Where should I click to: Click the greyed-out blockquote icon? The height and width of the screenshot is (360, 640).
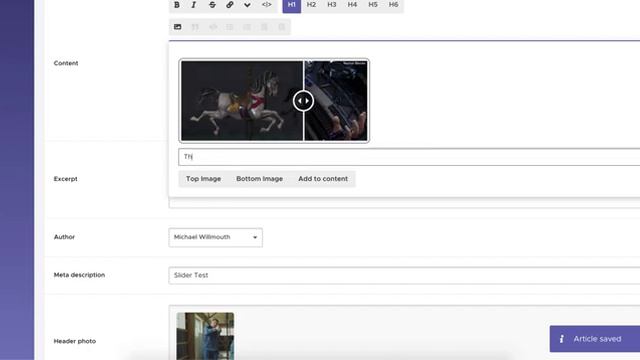coord(195,27)
